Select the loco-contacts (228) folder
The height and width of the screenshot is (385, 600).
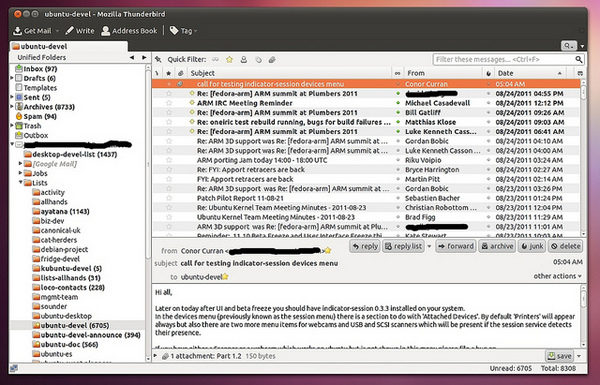(68, 287)
